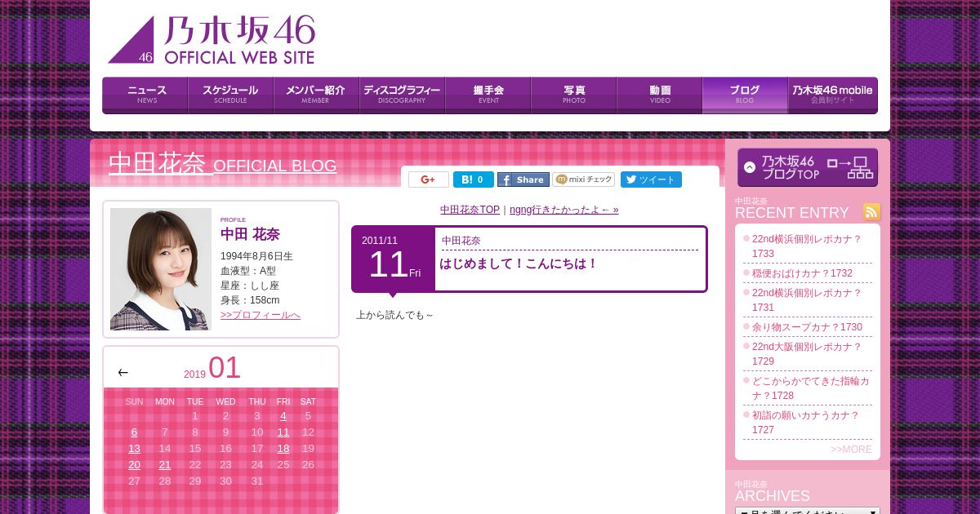Open the ニュース NEWS menu

(145, 95)
